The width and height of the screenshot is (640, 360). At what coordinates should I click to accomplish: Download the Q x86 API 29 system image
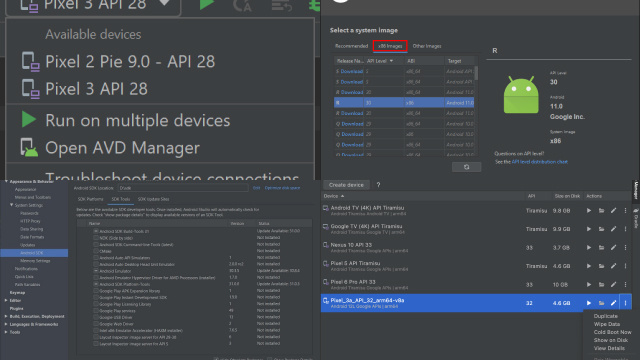[x=352, y=134]
